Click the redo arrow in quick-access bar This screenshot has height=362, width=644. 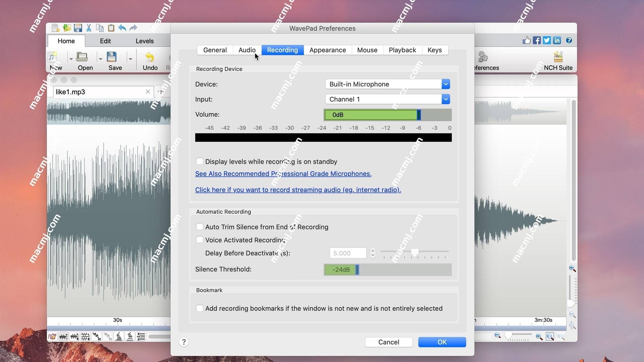tap(133, 28)
